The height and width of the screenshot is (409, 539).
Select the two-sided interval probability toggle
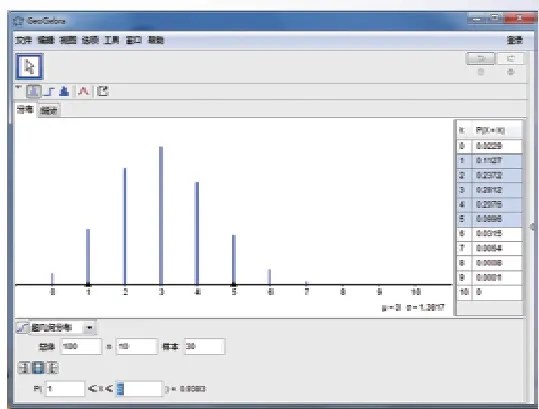click(38, 368)
